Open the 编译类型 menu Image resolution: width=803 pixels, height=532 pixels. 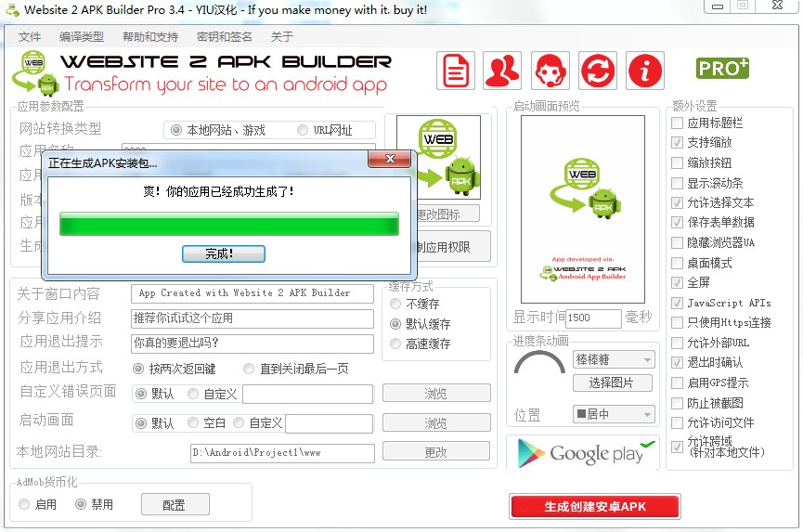pyautogui.click(x=82, y=37)
